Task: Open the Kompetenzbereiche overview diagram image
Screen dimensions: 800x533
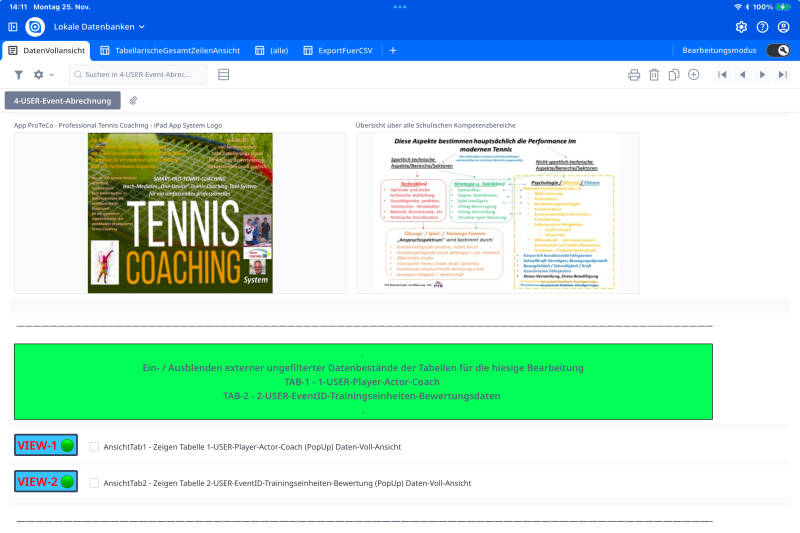Action: pyautogui.click(x=497, y=213)
